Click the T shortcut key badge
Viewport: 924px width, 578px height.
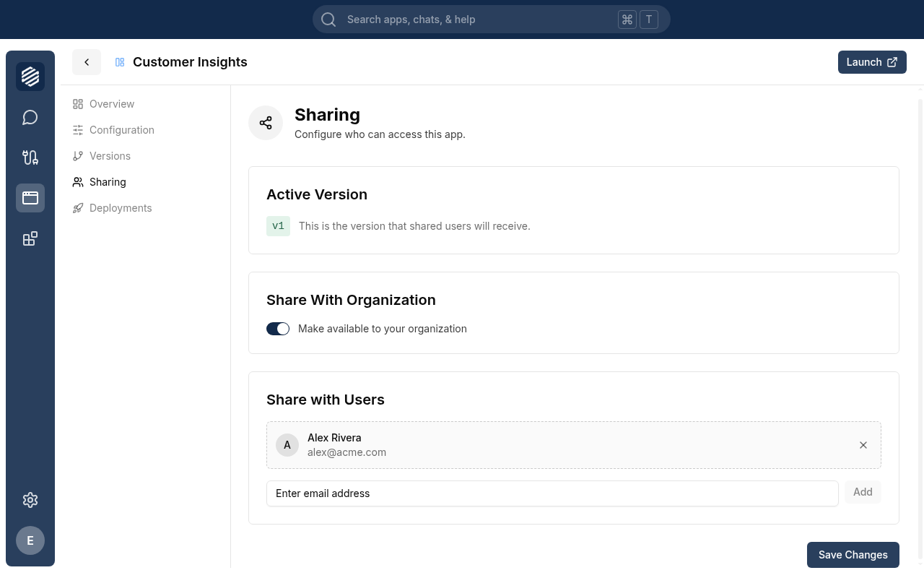(649, 20)
